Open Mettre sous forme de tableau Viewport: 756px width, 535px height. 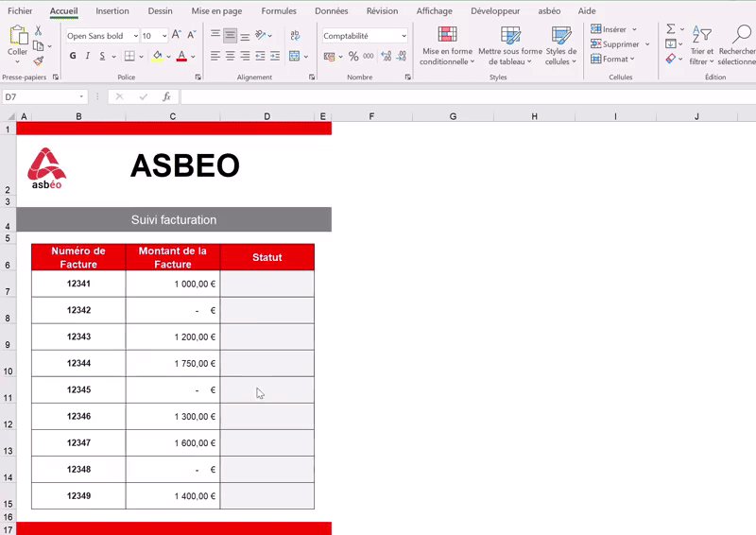pos(510,45)
